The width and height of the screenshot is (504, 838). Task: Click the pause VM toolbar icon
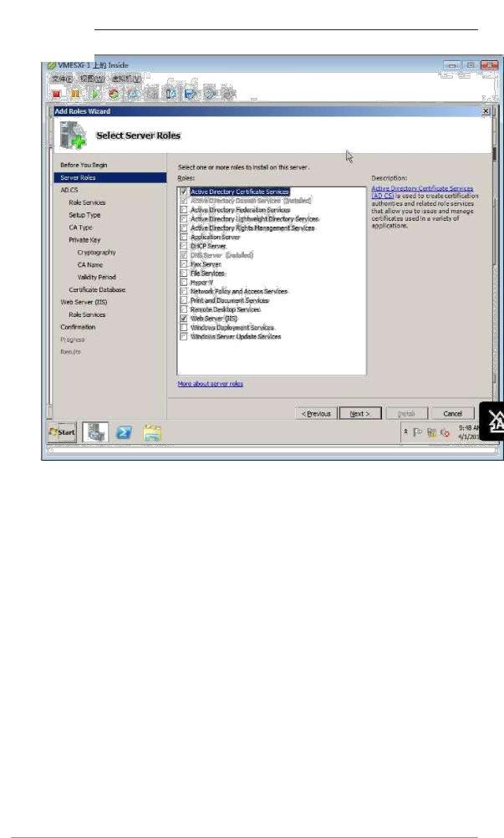pos(75,94)
